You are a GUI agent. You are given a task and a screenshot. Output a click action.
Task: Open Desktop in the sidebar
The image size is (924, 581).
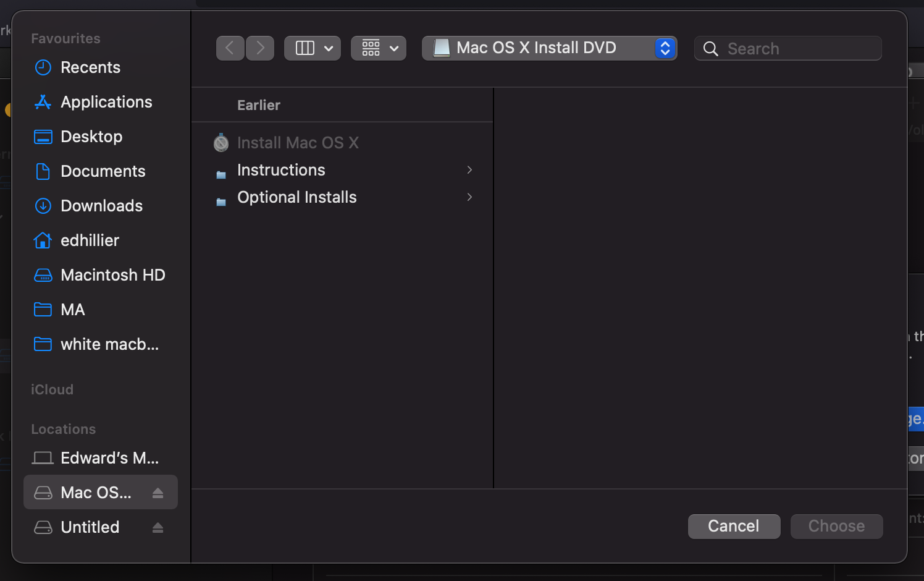tap(101, 137)
